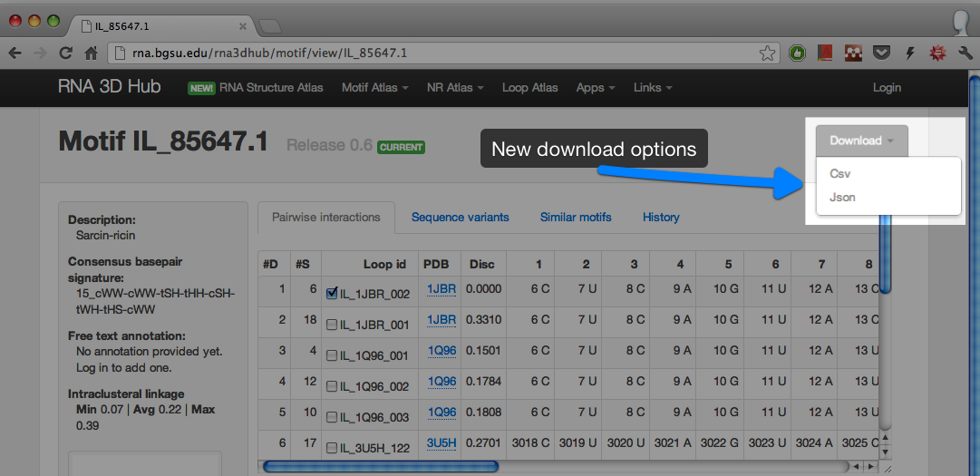Expand the Motif Atlas dropdown menu
980x476 pixels.
[374, 88]
